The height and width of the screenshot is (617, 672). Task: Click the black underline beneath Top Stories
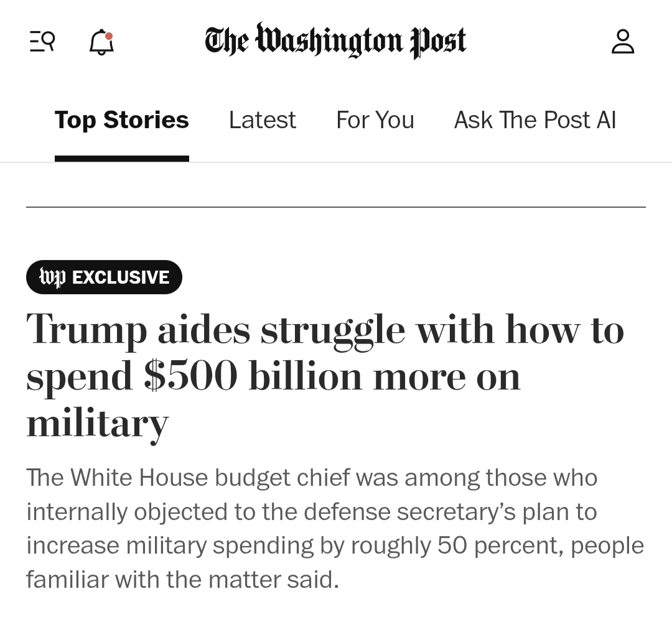click(121, 159)
